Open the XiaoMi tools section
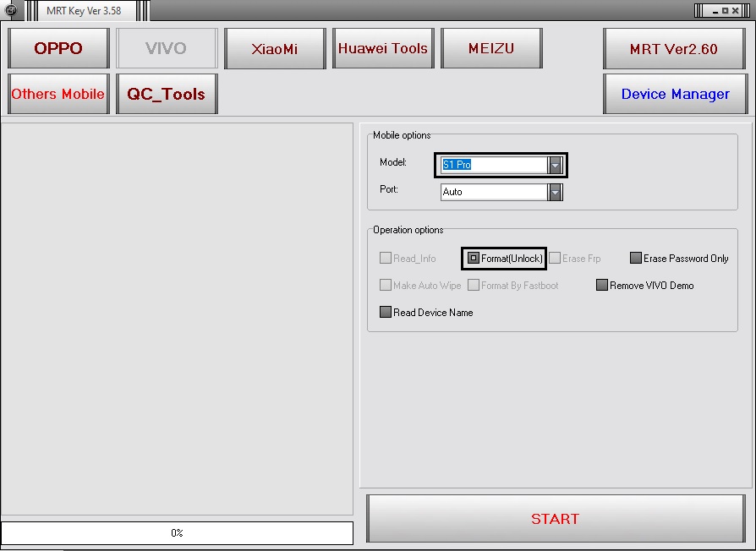 275,48
